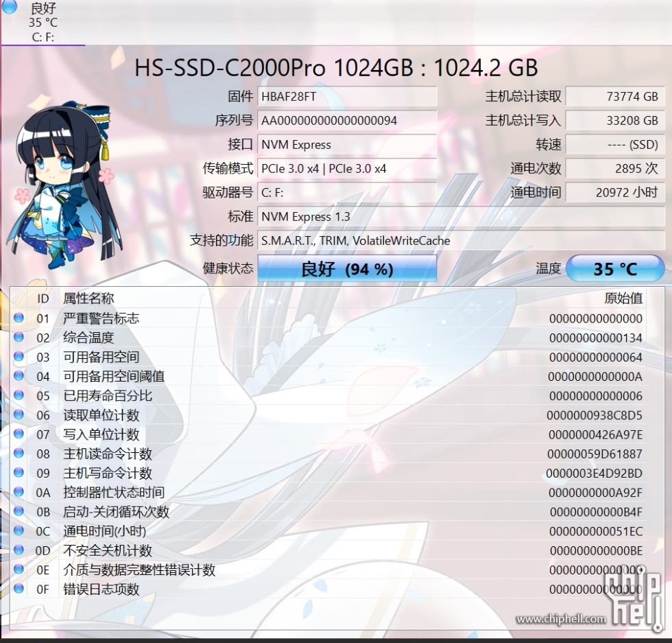The width and height of the screenshot is (672, 643).
Task: Click the status orb beside 已用寿命百分比
Action: point(19,395)
